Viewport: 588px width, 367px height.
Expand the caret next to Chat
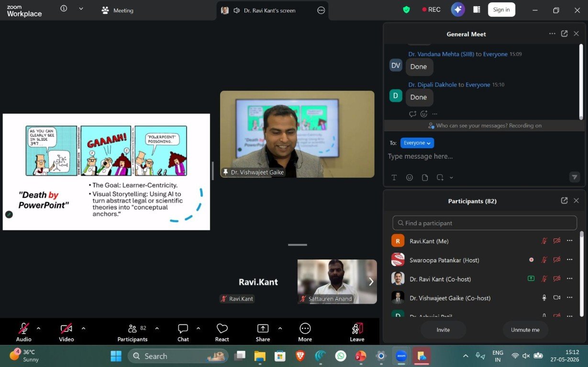(199, 328)
